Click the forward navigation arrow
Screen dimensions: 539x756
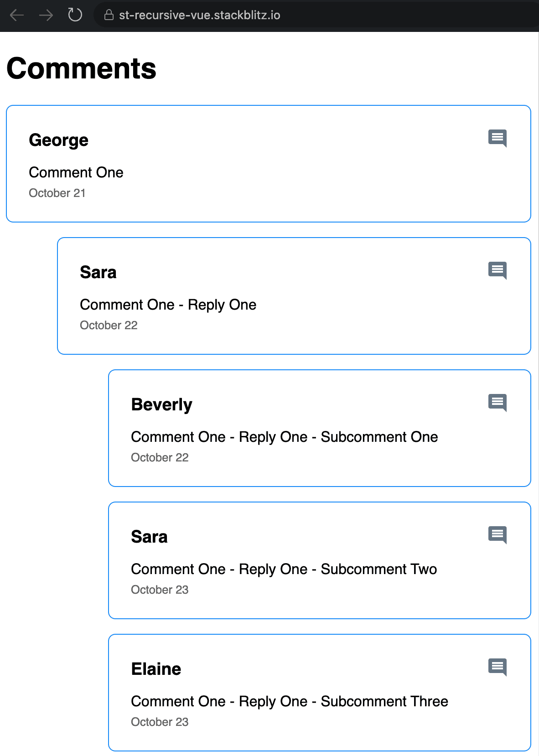pyautogui.click(x=46, y=15)
